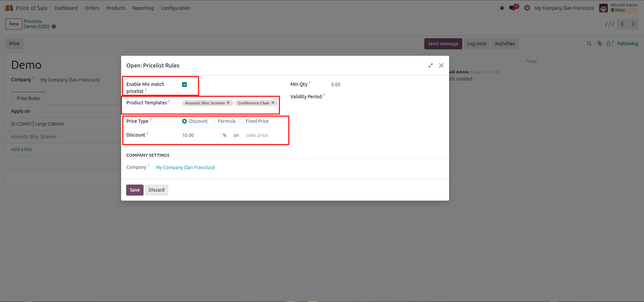Open the Mitchell Admin user menu

point(619,8)
